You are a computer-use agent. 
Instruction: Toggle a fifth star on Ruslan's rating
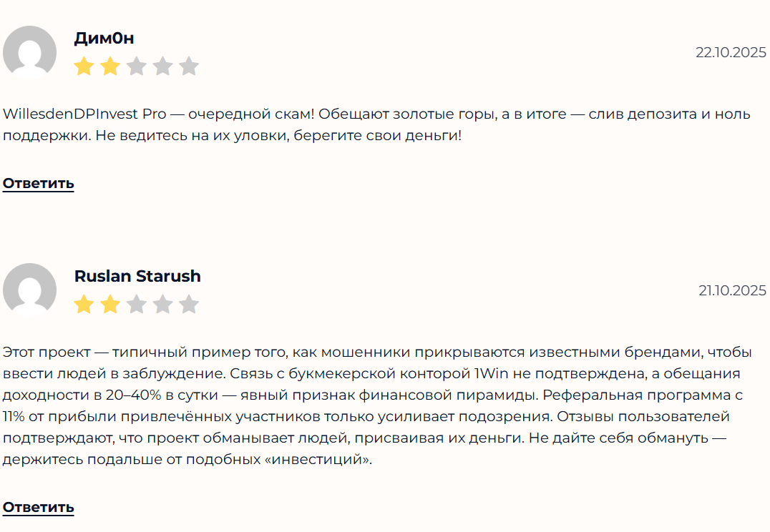pyautogui.click(x=190, y=304)
